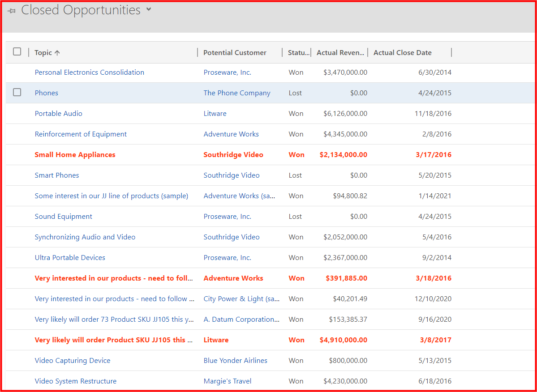Click red revenue cell $391,885.00
The height and width of the screenshot is (392, 537).
pos(347,278)
